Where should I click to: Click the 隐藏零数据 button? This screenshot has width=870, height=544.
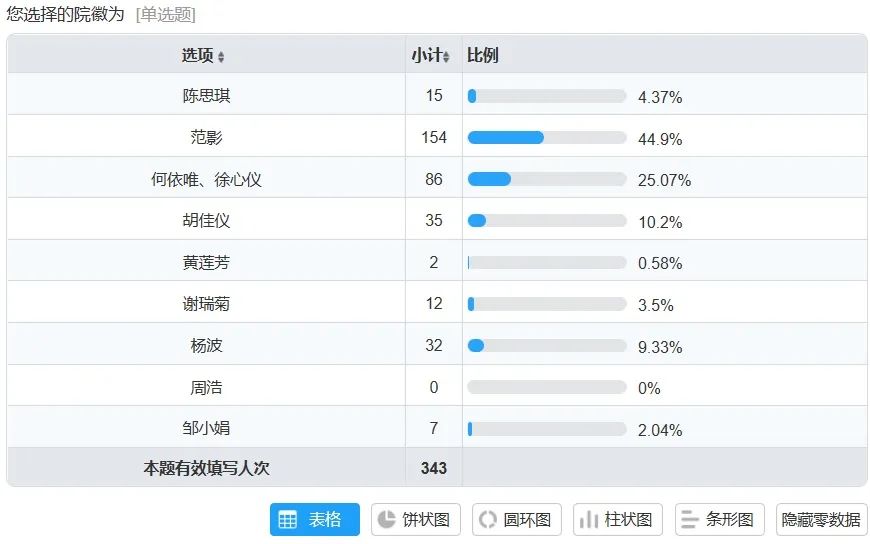pyautogui.click(x=821, y=520)
